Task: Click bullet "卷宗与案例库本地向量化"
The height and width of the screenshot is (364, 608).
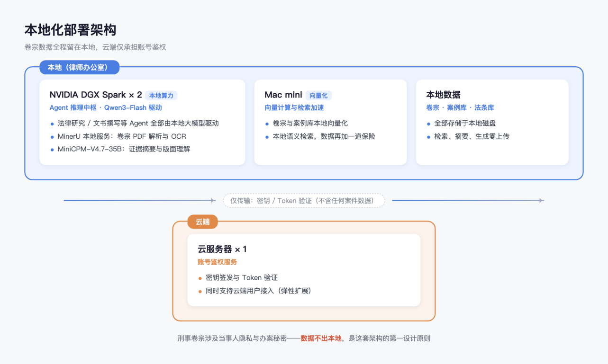Action: 310,123
